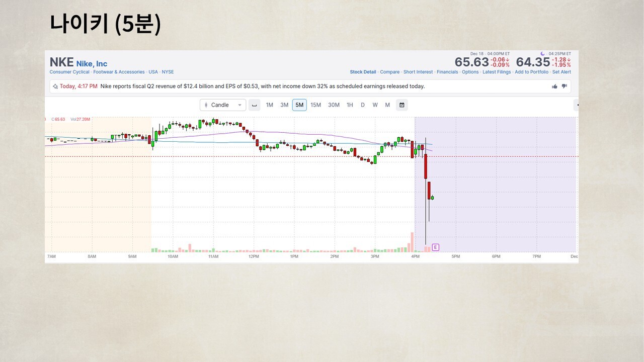Click the 나이키 (5분) slide title
Viewport: 644px width, 362px height.
(105, 24)
